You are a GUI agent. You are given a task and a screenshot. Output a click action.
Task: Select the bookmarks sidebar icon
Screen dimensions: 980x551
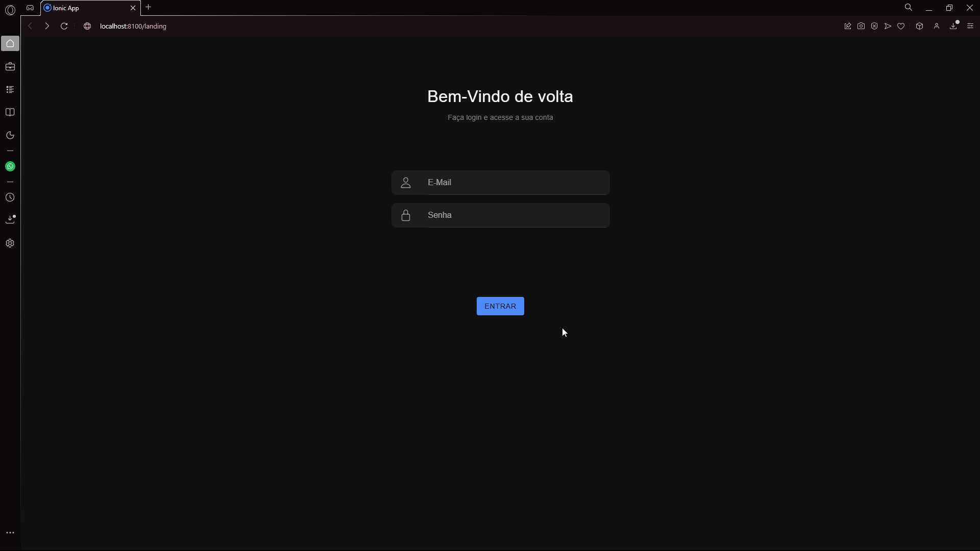tap(10, 112)
